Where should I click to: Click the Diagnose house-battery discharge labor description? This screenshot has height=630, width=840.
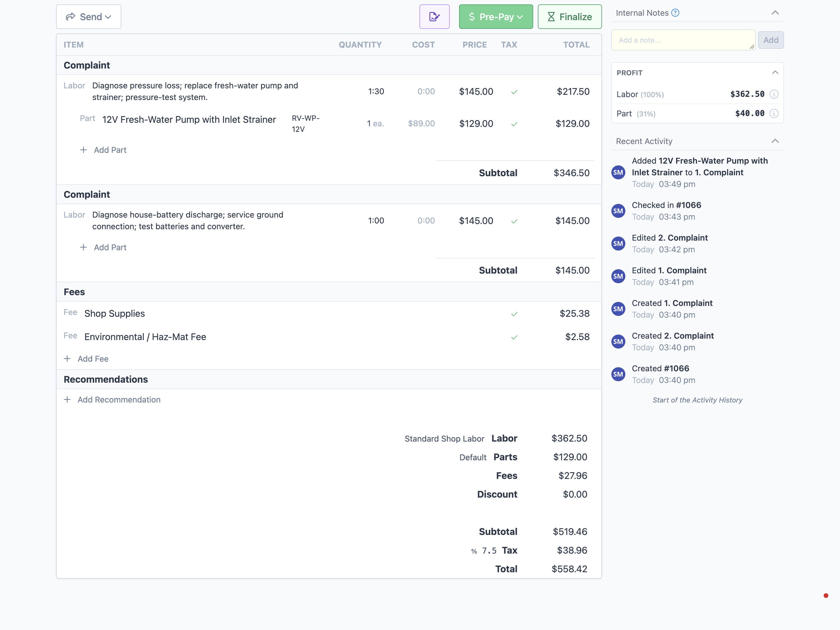[188, 220]
